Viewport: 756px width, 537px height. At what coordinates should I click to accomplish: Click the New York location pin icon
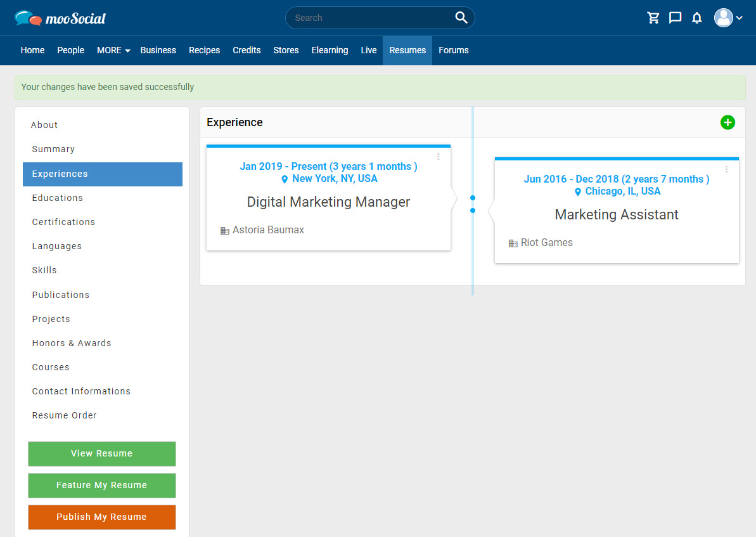click(285, 179)
